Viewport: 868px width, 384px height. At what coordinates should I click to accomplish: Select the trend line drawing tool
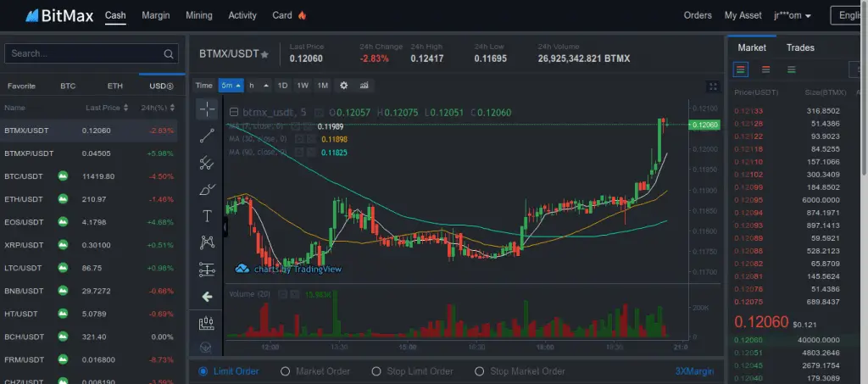pyautogui.click(x=207, y=136)
